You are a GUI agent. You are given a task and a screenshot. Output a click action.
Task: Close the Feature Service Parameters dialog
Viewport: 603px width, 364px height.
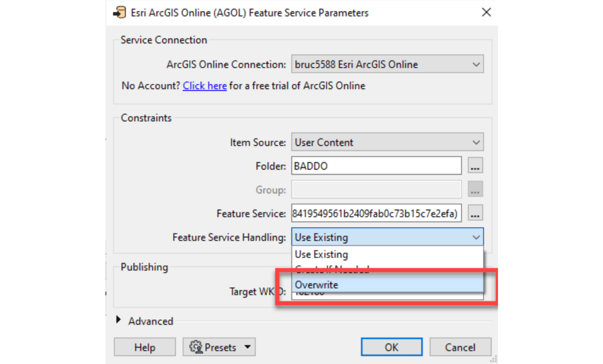(x=486, y=13)
